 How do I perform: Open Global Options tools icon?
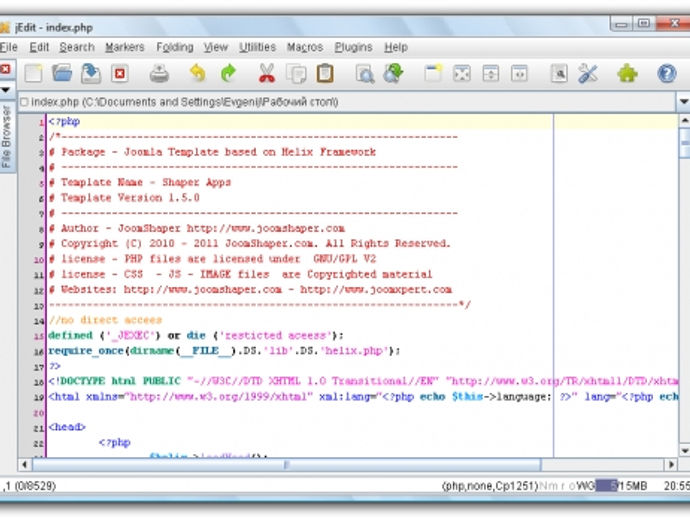(x=588, y=73)
